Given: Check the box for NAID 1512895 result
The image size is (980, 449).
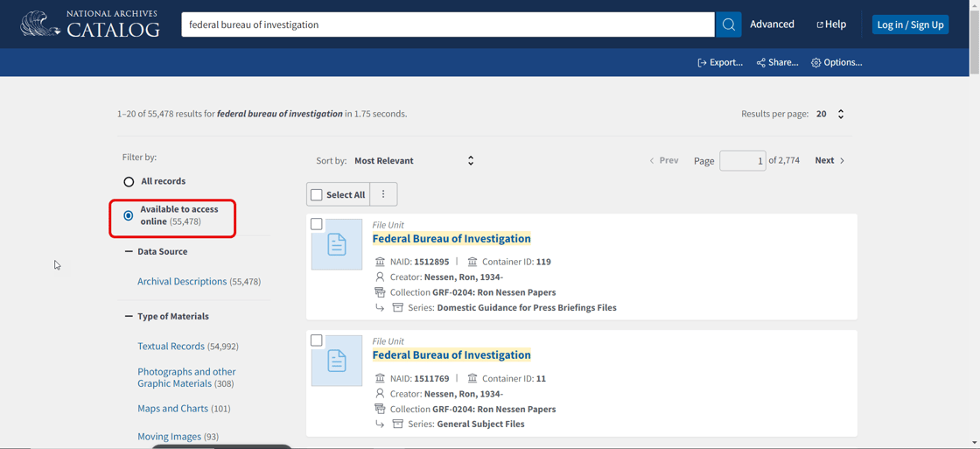Looking at the screenshot, I should click(317, 224).
